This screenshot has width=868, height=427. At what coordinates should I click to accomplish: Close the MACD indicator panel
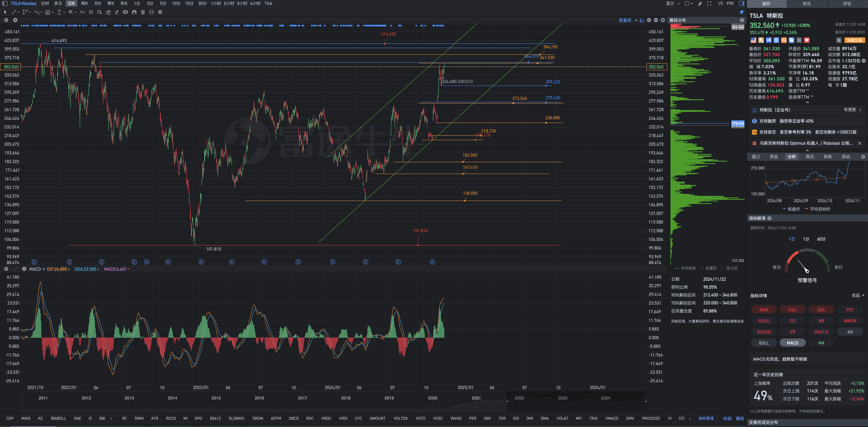point(24,269)
